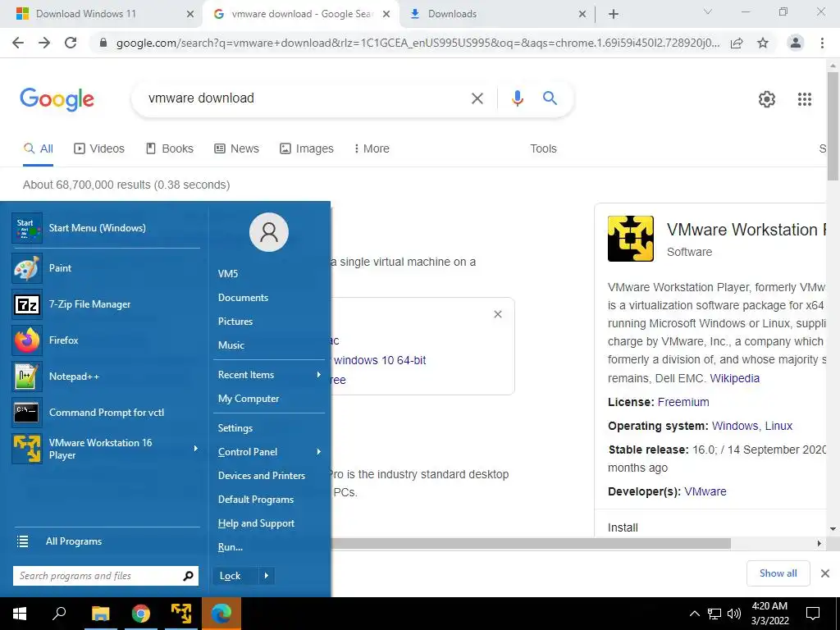Expand VMware Workstation 16 Player jump list arrow

[x=195, y=449]
